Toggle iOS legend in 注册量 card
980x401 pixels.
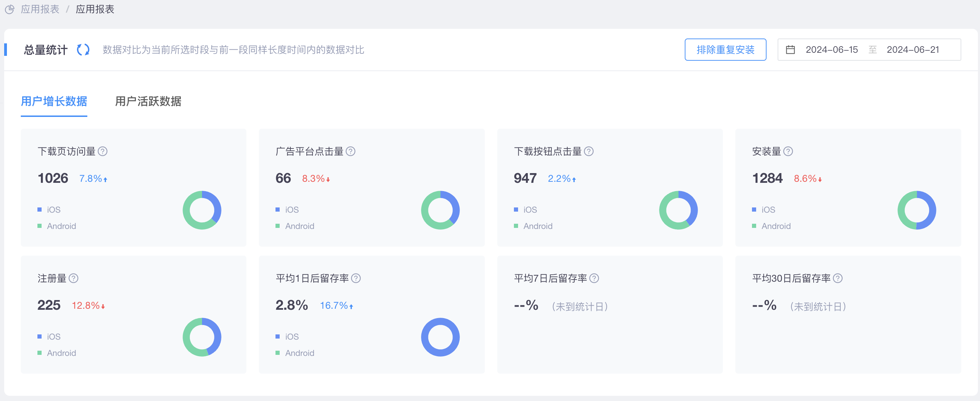pos(49,336)
